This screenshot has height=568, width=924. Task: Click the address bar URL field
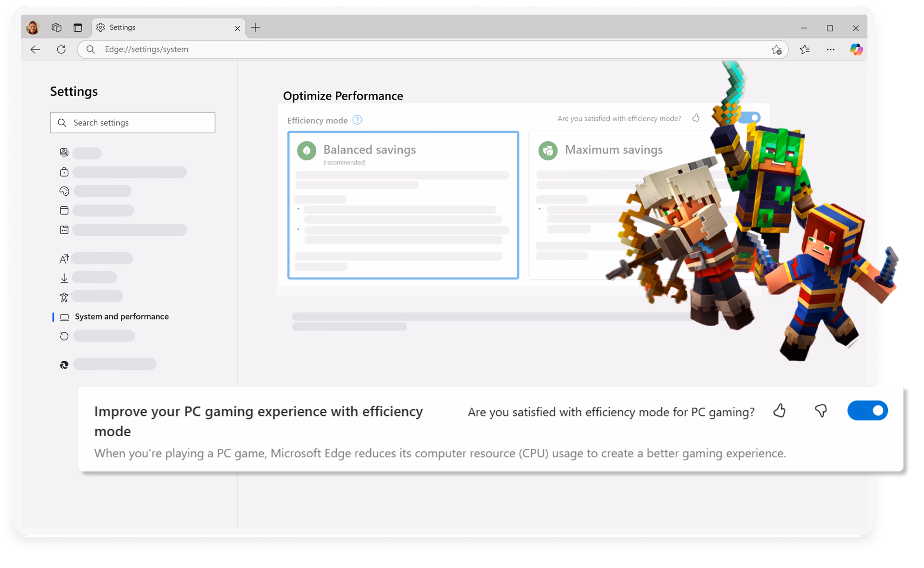tap(432, 49)
